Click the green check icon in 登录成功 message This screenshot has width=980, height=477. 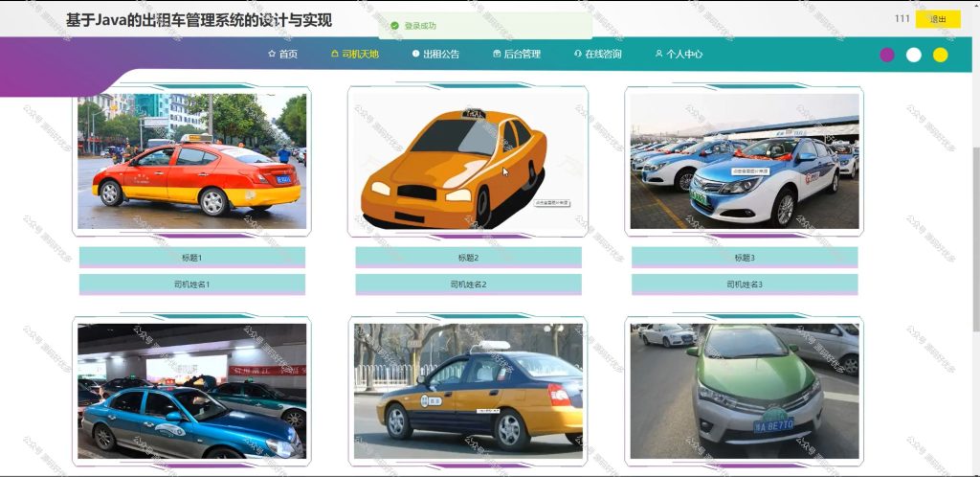point(394,26)
